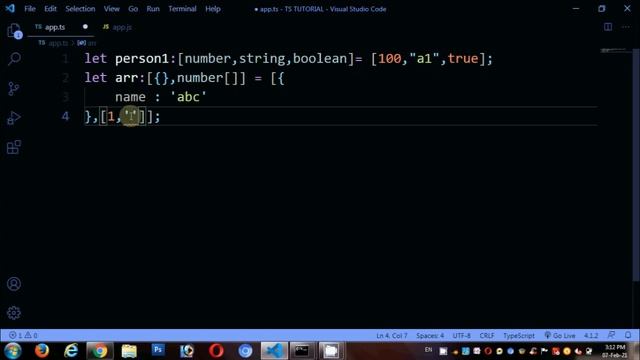Click TypeScript version 4.1.2
This screenshot has width=640, height=360.
[x=591, y=336]
